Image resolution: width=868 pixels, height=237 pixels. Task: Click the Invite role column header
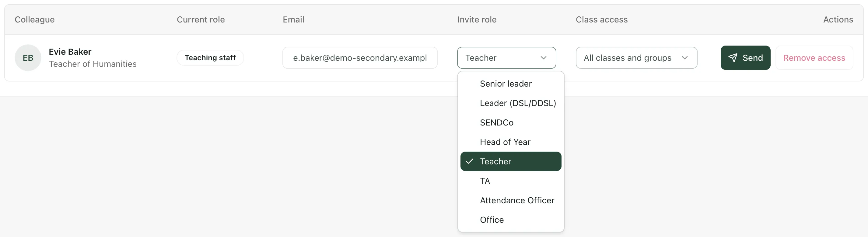click(x=477, y=19)
